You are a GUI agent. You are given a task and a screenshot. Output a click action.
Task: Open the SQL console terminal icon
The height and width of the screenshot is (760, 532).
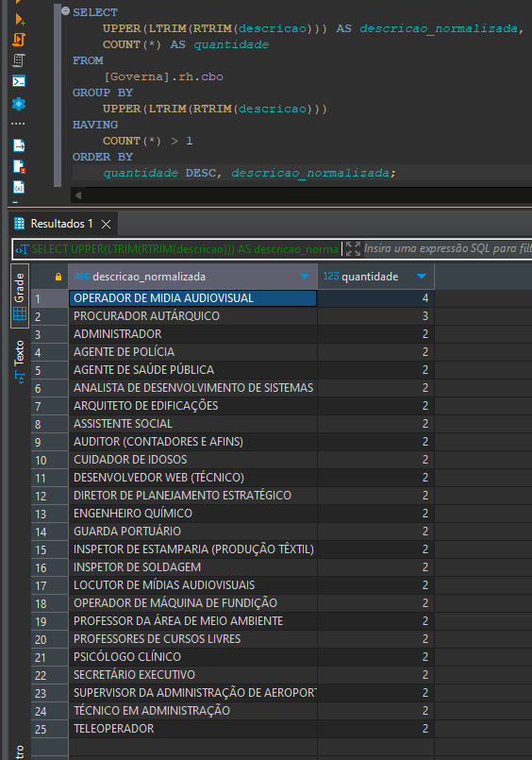coord(19,81)
